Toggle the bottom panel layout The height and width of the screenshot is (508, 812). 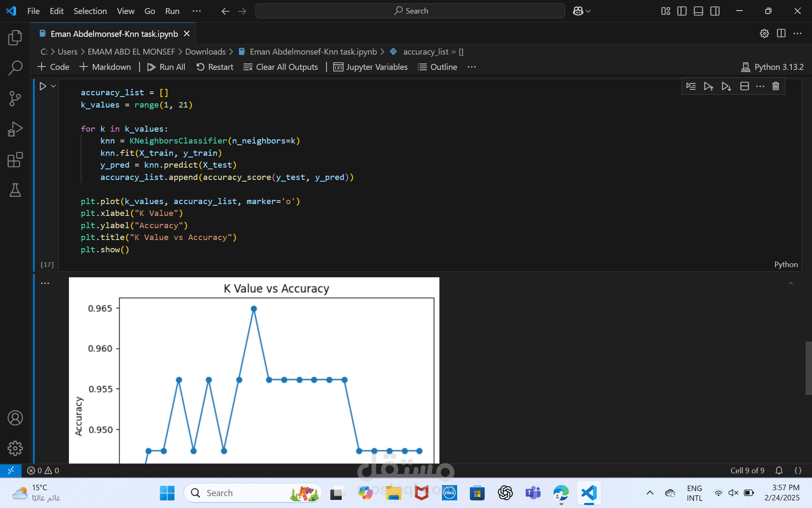point(698,11)
